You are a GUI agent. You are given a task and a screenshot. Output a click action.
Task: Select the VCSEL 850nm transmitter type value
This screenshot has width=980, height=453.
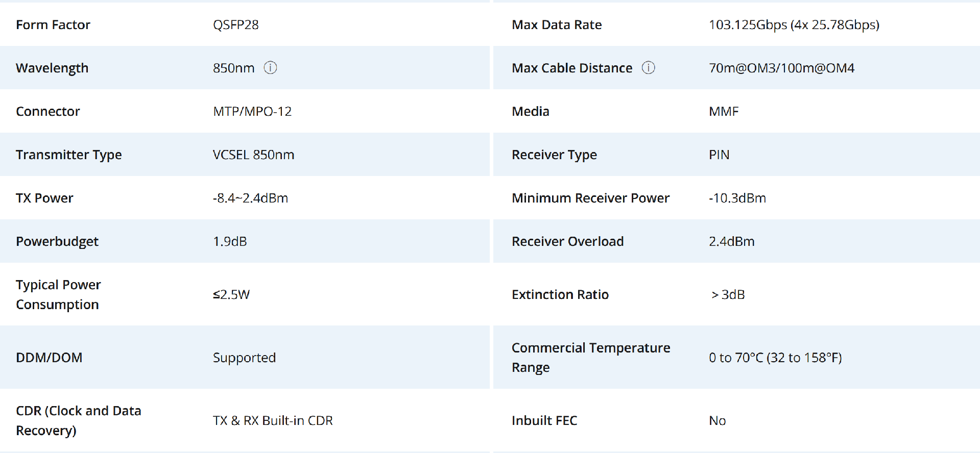pyautogui.click(x=253, y=155)
